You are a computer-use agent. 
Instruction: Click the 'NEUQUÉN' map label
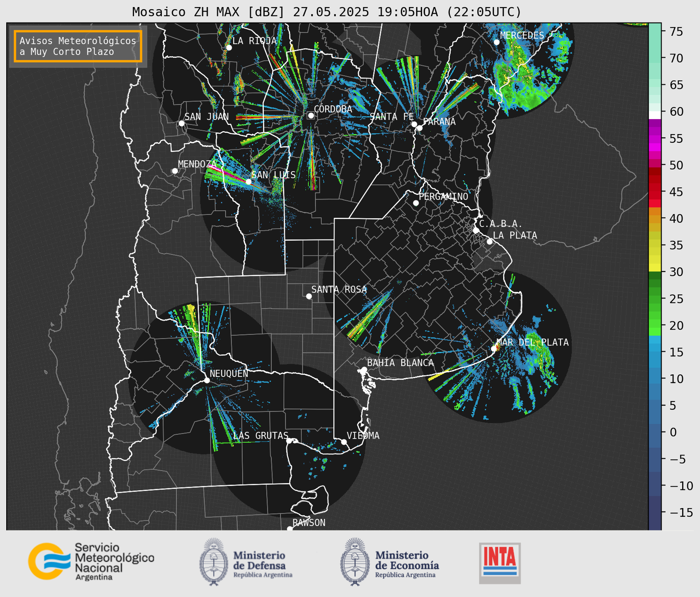pos(229,374)
